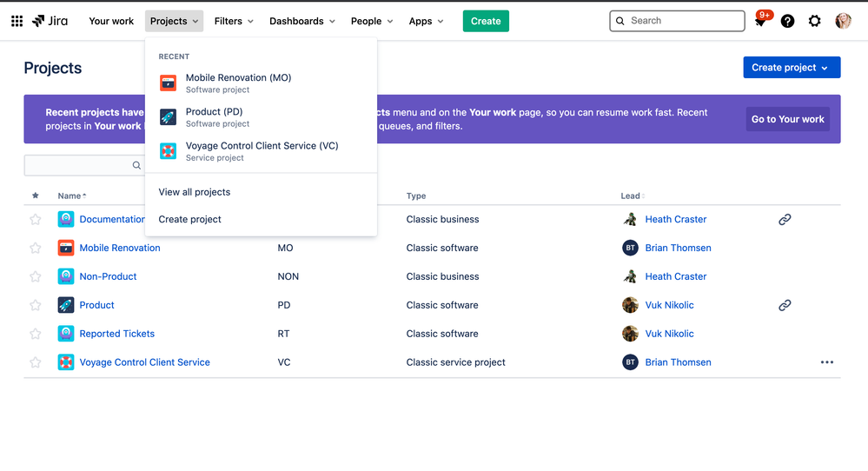
Task: Open the app switcher grid icon
Action: [17, 21]
